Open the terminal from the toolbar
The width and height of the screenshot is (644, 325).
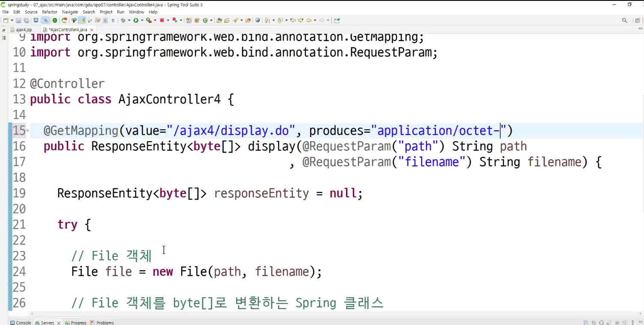tap(36, 20)
